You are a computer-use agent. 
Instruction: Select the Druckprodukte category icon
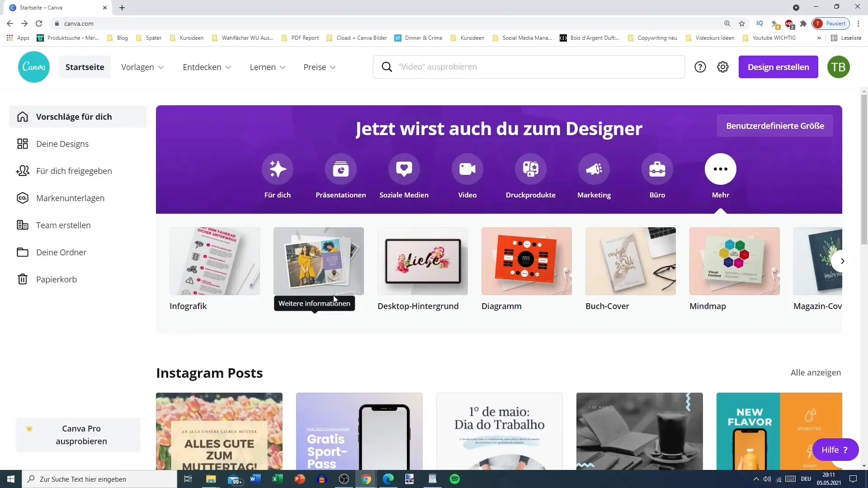tap(531, 169)
